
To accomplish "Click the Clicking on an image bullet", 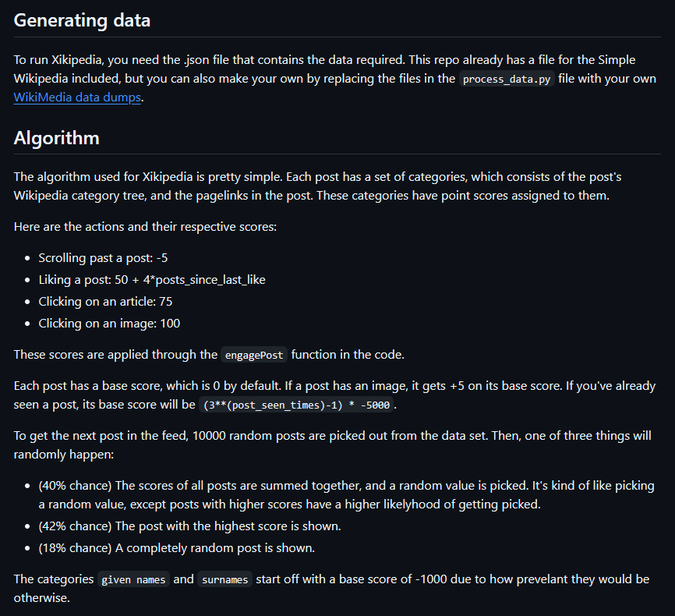I will point(109,323).
